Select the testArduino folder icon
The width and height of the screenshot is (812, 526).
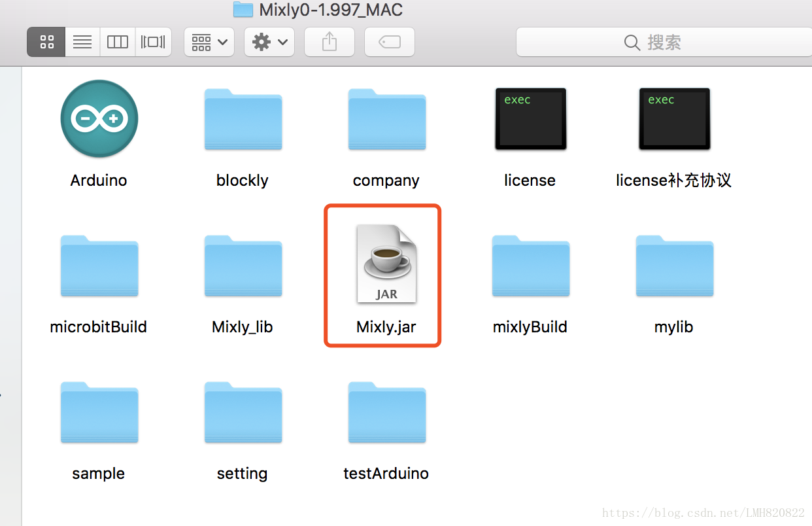pos(387,413)
